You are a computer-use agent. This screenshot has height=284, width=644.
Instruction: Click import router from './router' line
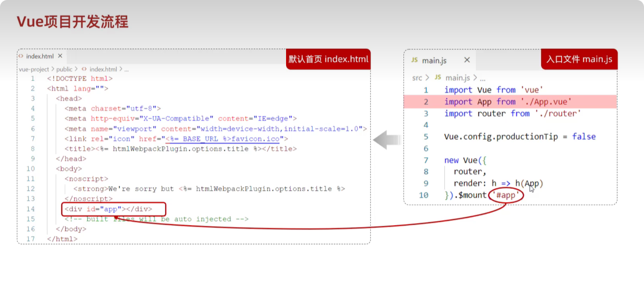[x=513, y=114]
